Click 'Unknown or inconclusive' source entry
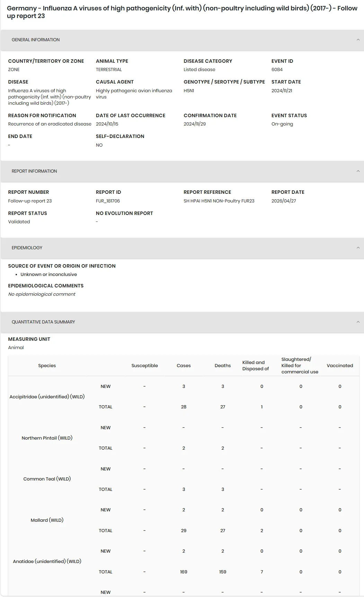The image size is (364, 597). 48,275
